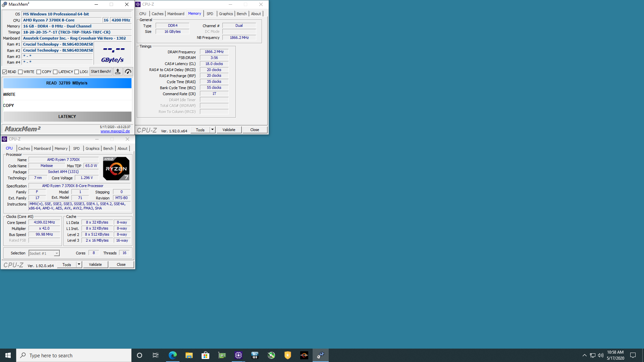Show hidden system tray icons
The width and height of the screenshot is (644, 362).
(x=584, y=355)
